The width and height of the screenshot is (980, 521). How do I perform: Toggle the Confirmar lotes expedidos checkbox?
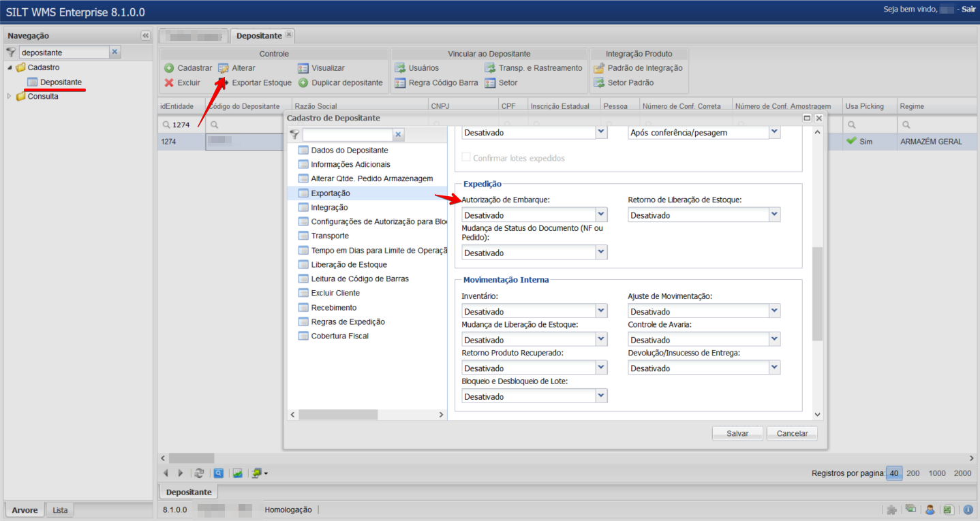point(467,158)
